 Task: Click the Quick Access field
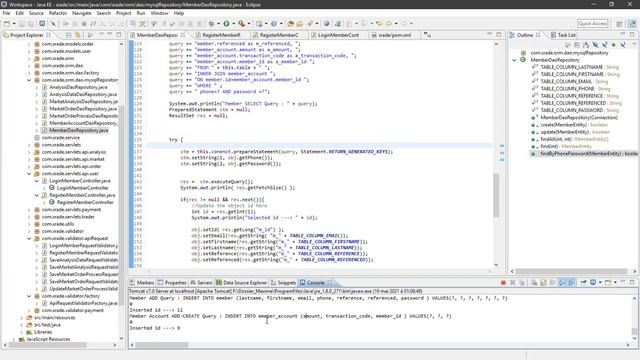pyautogui.click(x=593, y=24)
